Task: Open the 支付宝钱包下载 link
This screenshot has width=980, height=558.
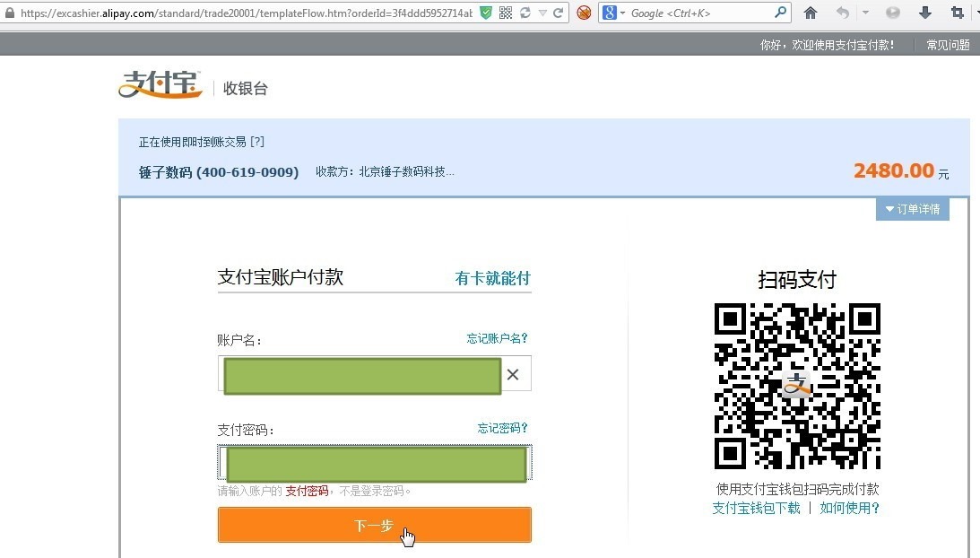Action: (x=756, y=508)
